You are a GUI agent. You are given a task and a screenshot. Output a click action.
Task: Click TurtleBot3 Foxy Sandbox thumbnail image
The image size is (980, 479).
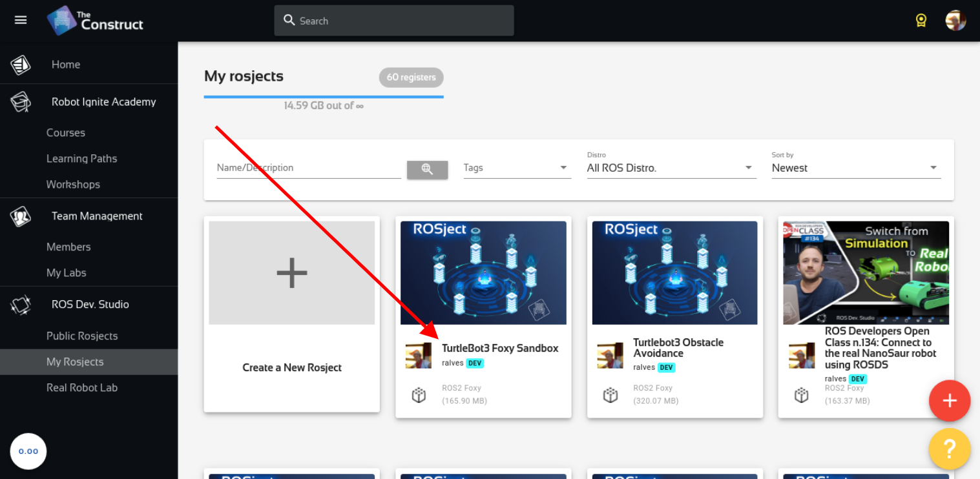point(483,272)
